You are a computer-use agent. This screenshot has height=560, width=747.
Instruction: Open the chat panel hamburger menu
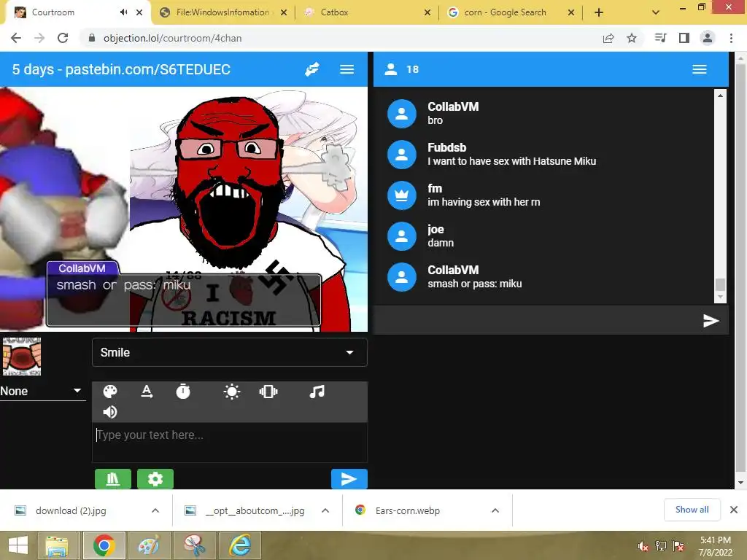(700, 69)
